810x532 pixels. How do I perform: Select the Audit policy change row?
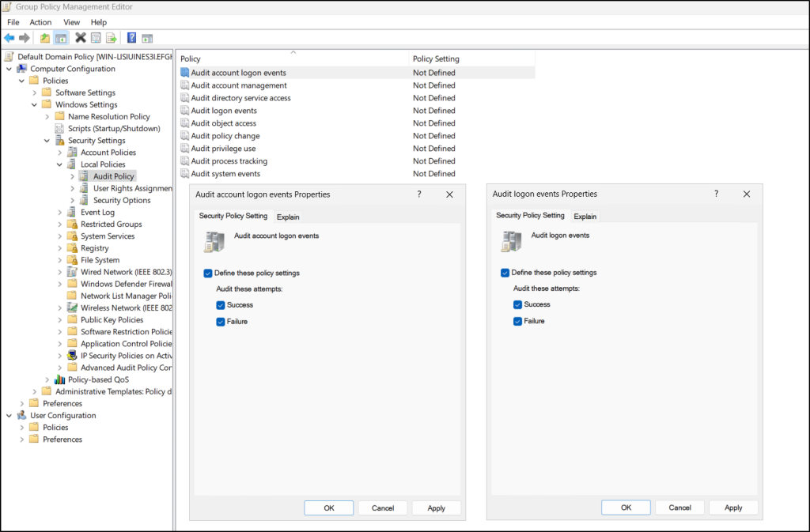coord(225,136)
